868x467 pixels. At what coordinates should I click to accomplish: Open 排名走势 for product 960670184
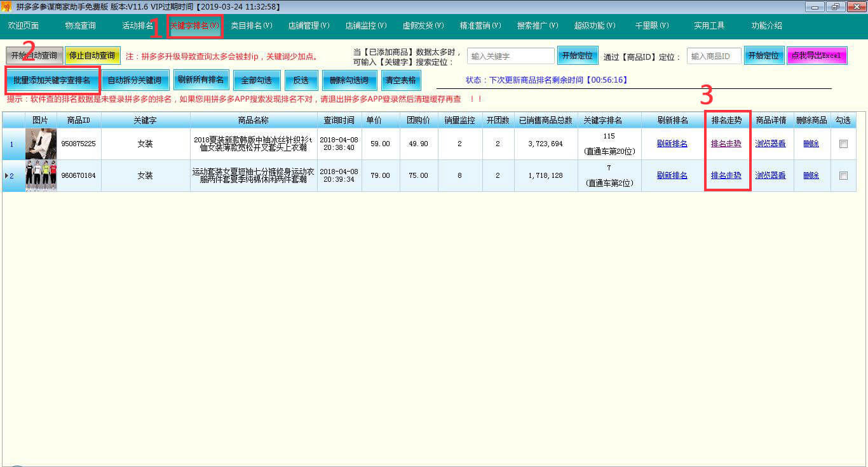point(726,175)
